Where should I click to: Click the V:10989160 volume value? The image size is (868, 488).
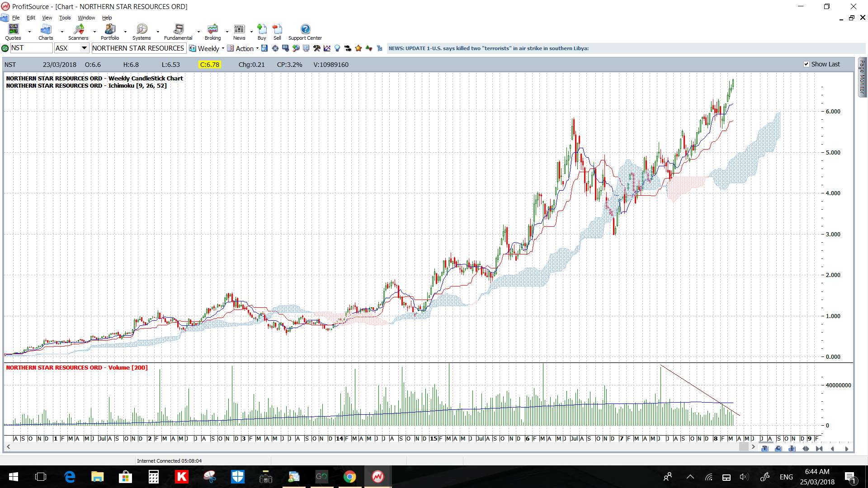click(331, 65)
